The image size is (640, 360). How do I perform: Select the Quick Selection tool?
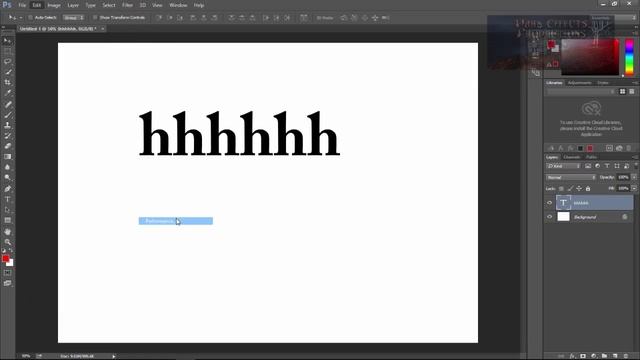pyautogui.click(x=7, y=72)
